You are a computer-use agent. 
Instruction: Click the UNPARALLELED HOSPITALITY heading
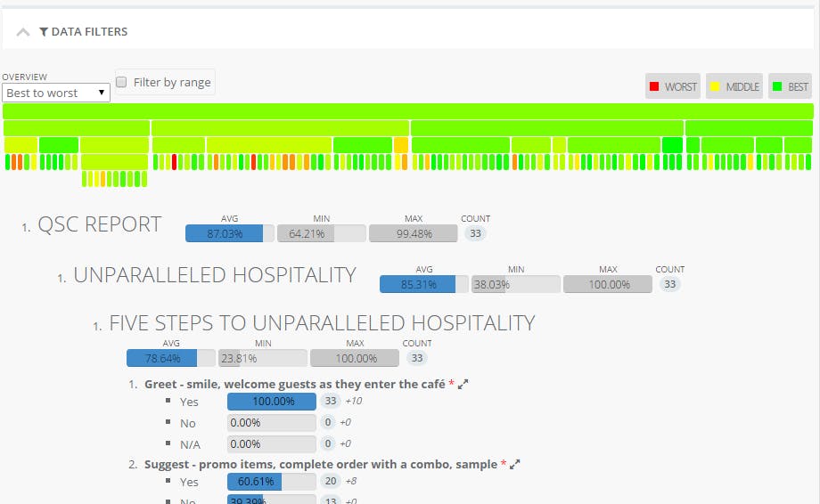pos(215,275)
